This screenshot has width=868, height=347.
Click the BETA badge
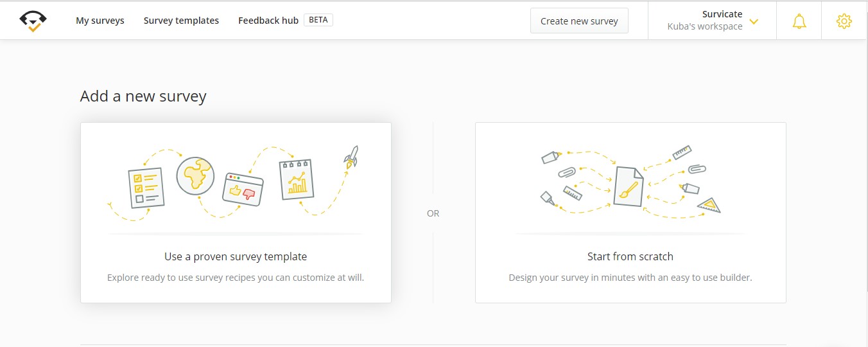coord(318,20)
